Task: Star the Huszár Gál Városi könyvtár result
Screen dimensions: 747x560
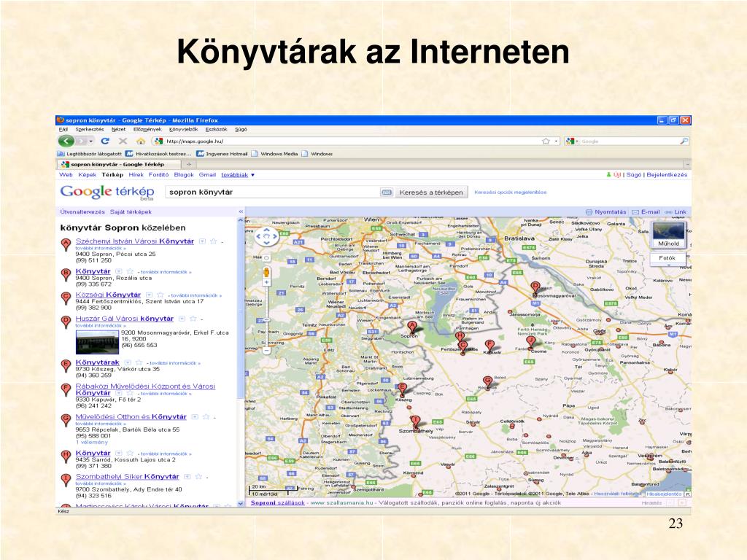Action: pos(193,319)
